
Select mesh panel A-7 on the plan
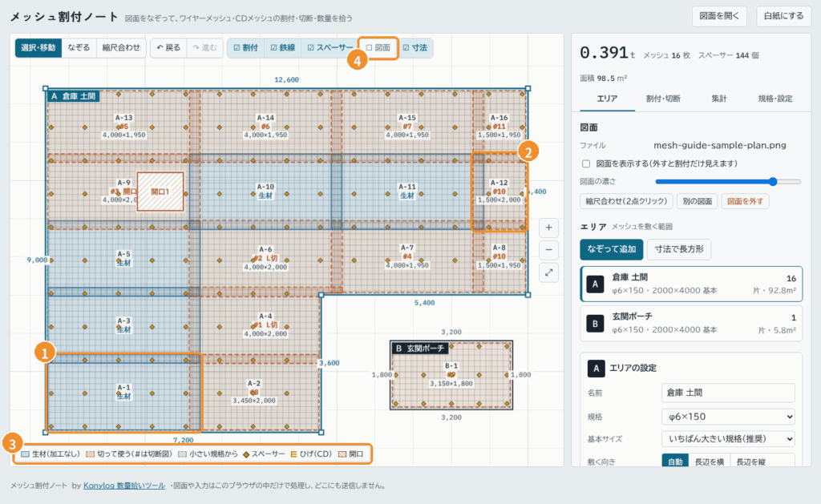(x=406, y=256)
